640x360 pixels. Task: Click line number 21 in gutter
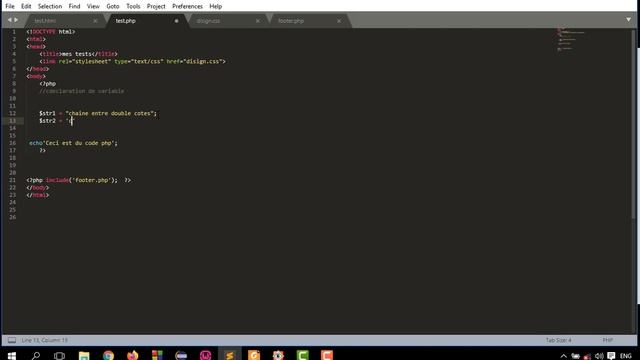(x=13, y=180)
